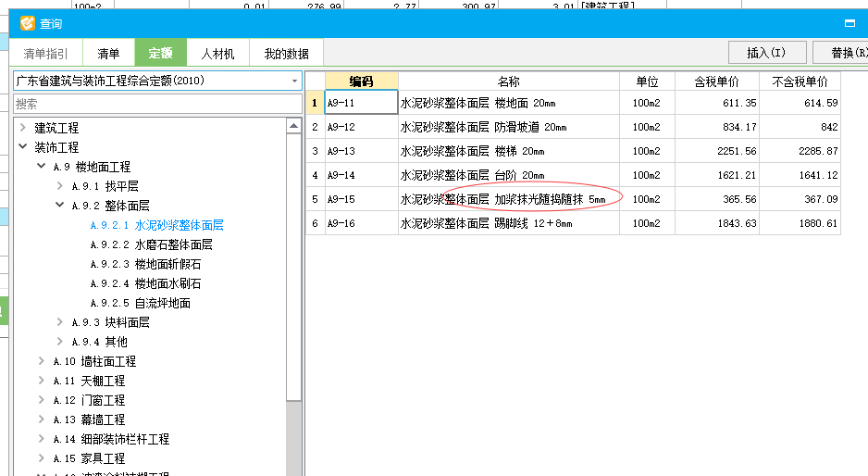This screenshot has height=476, width=868.
Task: Select the A9-13 code cell
Action: pos(362,151)
